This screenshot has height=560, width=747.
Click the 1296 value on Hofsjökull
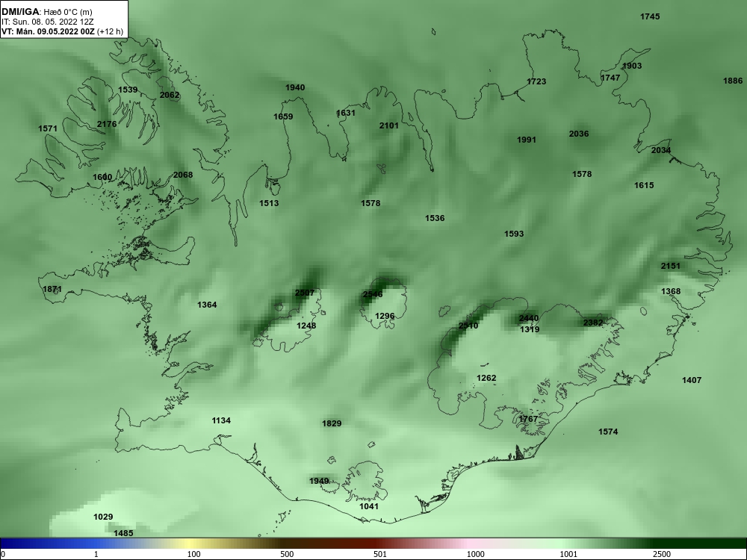385,316
